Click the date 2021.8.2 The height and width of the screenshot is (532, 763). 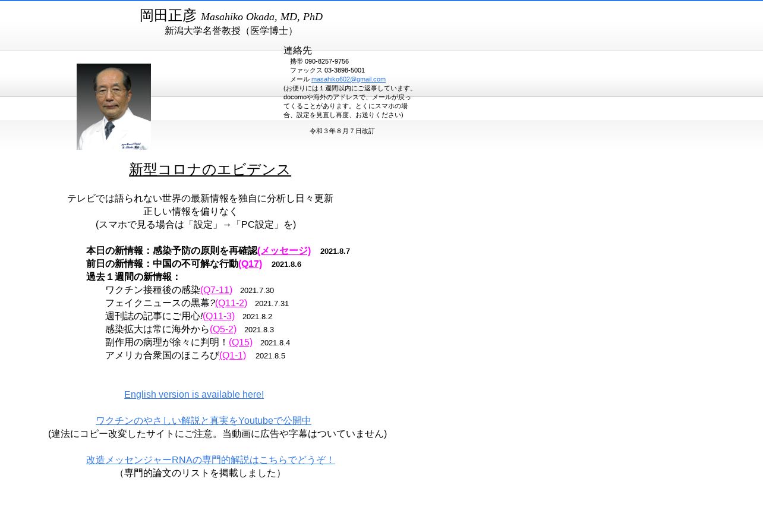pyautogui.click(x=257, y=317)
